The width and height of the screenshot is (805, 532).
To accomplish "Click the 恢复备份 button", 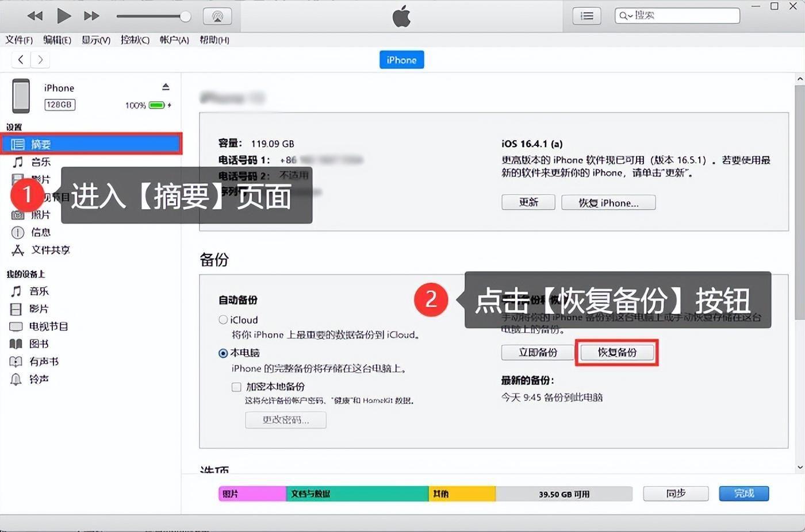I will (617, 352).
